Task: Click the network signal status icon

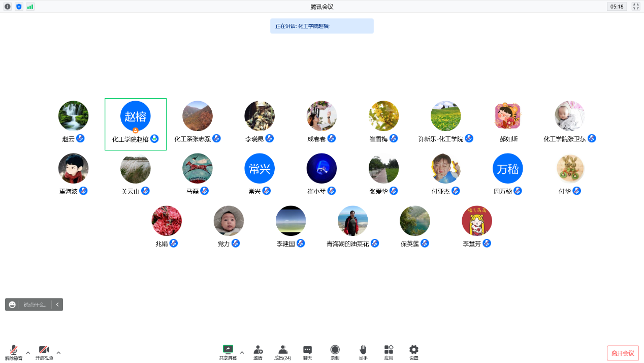Action: (x=30, y=7)
